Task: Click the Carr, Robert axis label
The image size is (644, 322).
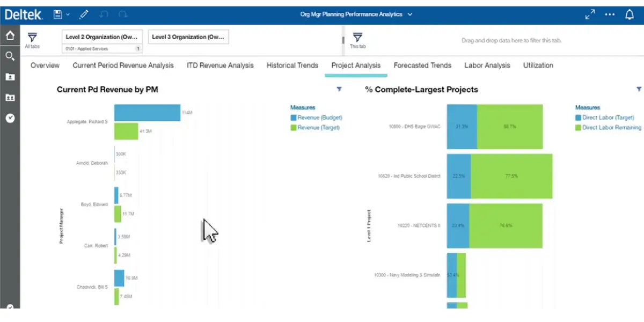Action: 96,246
